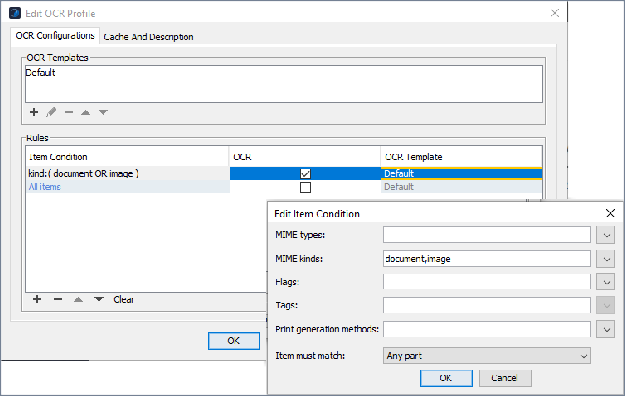Click Print generation methods input field
The height and width of the screenshot is (396, 625).
click(x=487, y=329)
